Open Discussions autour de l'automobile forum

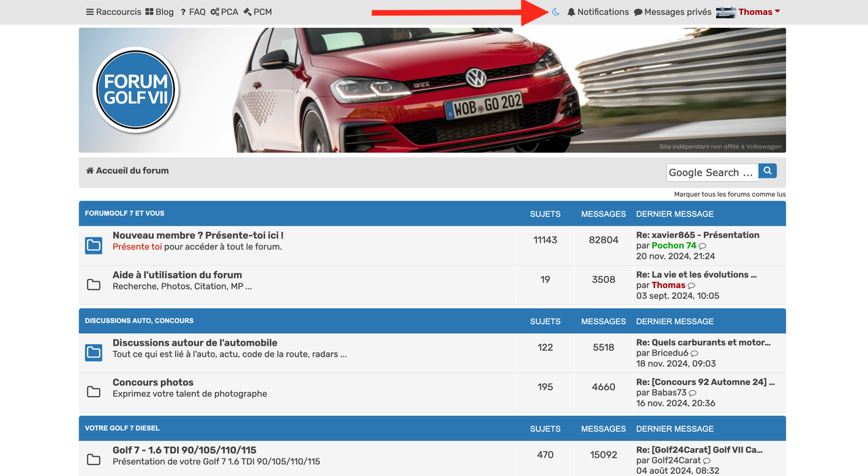(195, 342)
